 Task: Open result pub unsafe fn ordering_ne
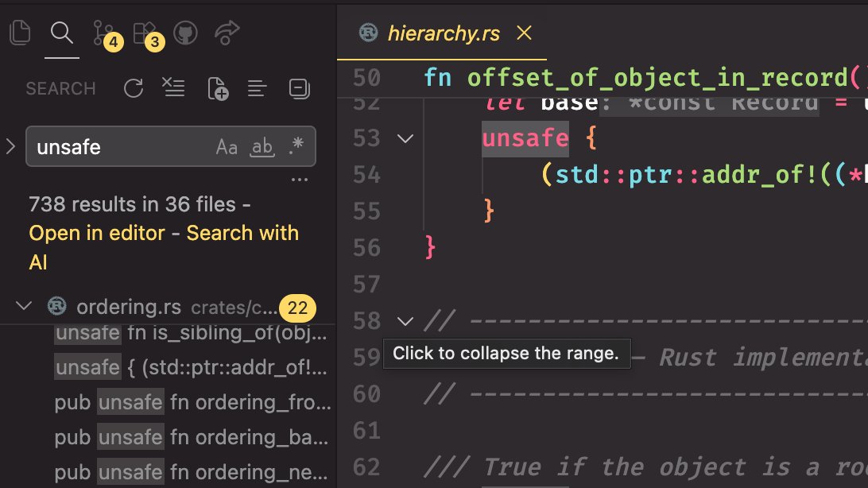click(x=191, y=472)
